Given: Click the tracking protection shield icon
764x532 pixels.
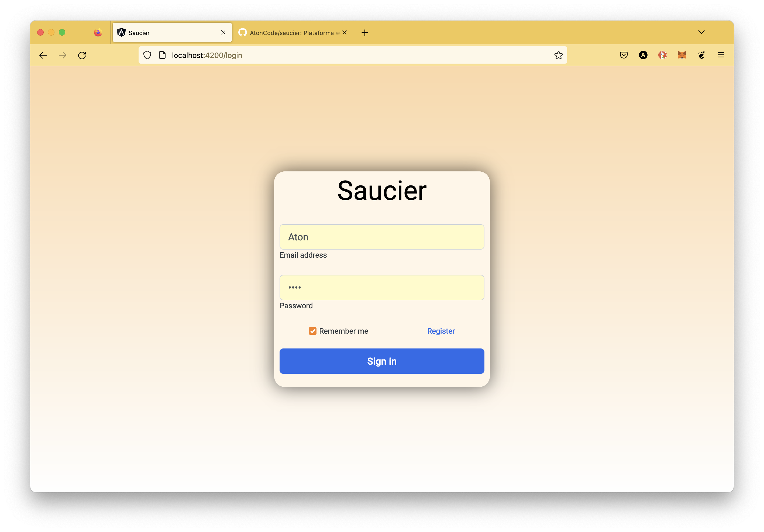Looking at the screenshot, I should pos(147,55).
